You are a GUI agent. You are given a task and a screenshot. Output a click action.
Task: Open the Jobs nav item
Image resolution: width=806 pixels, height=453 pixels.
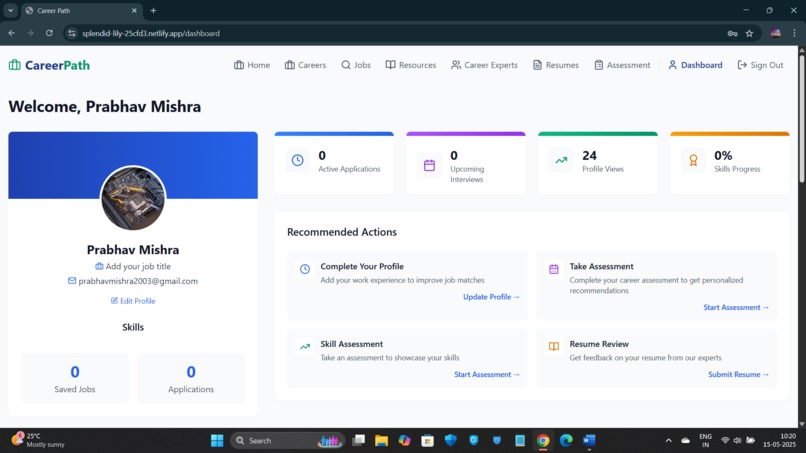click(x=356, y=65)
